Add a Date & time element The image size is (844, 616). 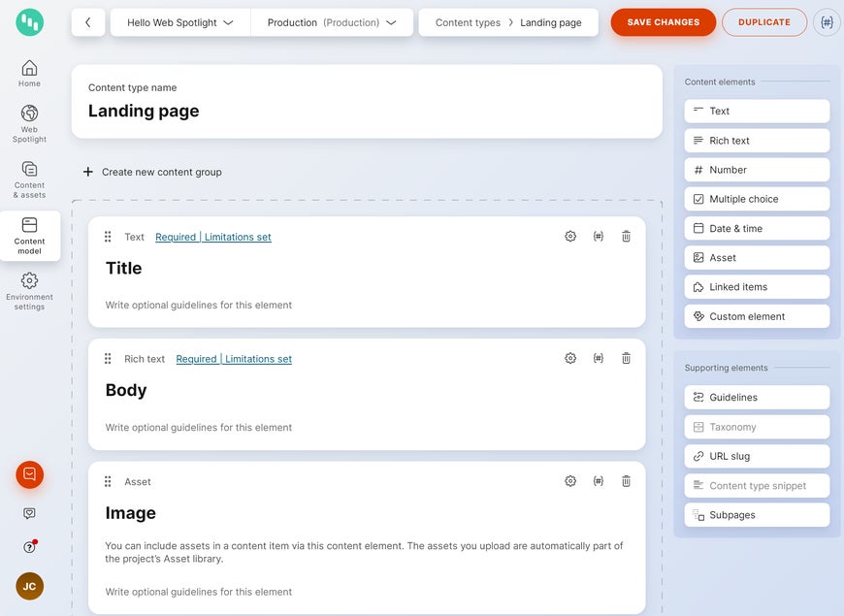click(757, 228)
